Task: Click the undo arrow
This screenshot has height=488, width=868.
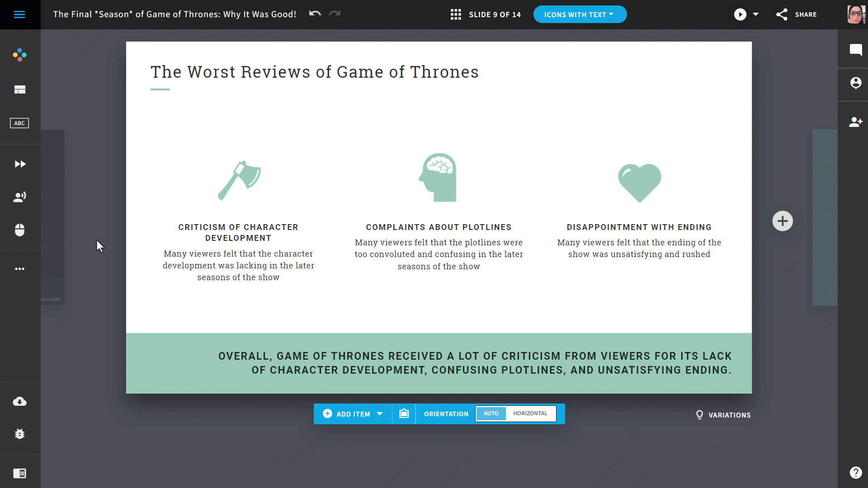Action: 315,14
